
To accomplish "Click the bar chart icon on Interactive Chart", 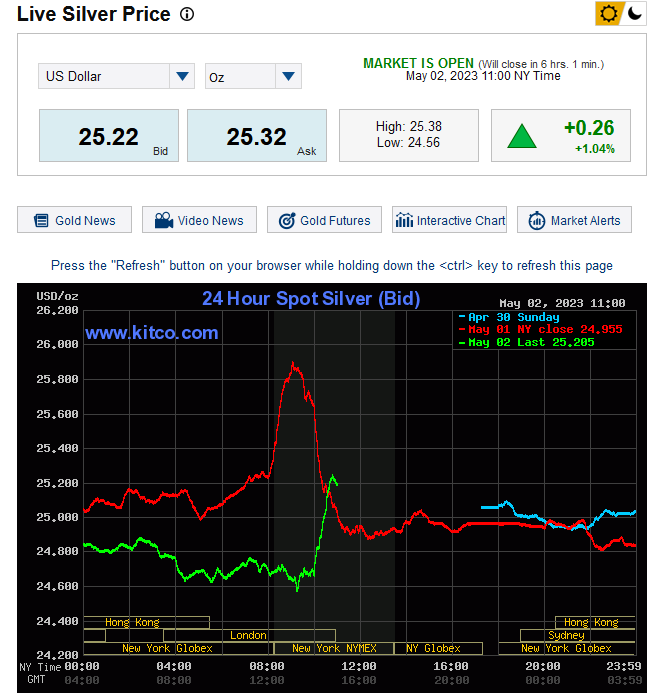I will 404,220.
